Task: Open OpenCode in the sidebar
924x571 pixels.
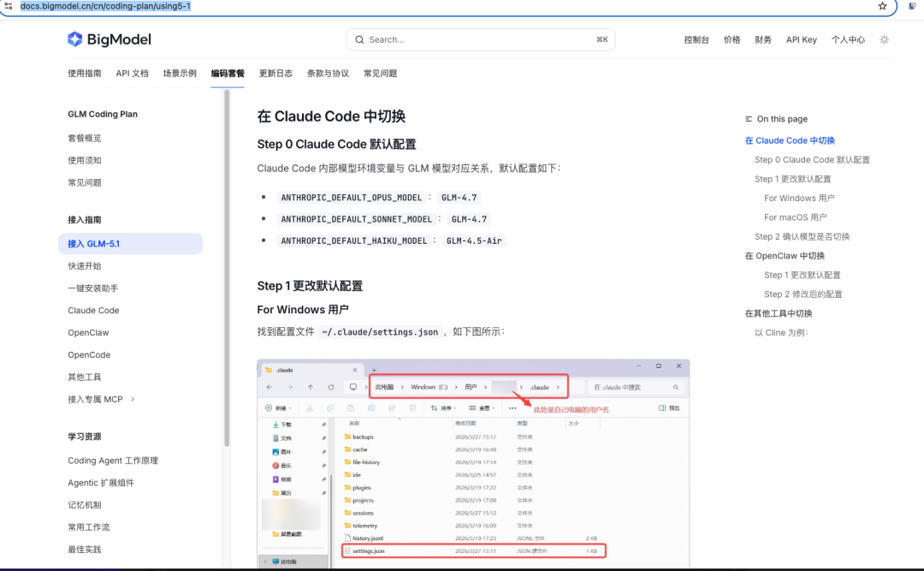Action: tap(89, 355)
